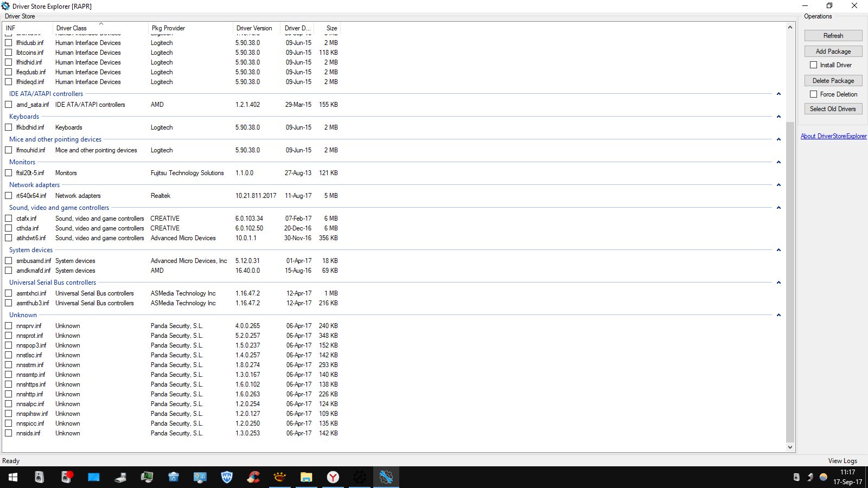The width and height of the screenshot is (868, 488).
Task: Click the Advanced Micro Devices, Inc provider cell
Action: click(x=189, y=261)
